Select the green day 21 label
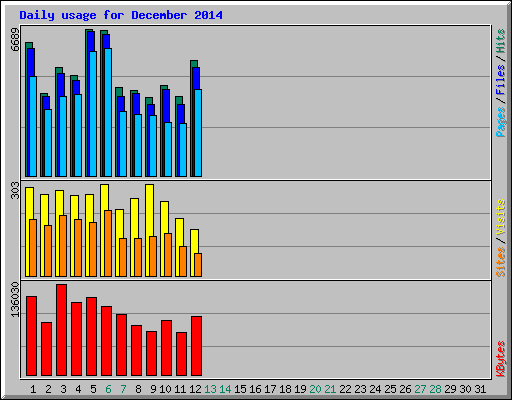 tap(330, 389)
